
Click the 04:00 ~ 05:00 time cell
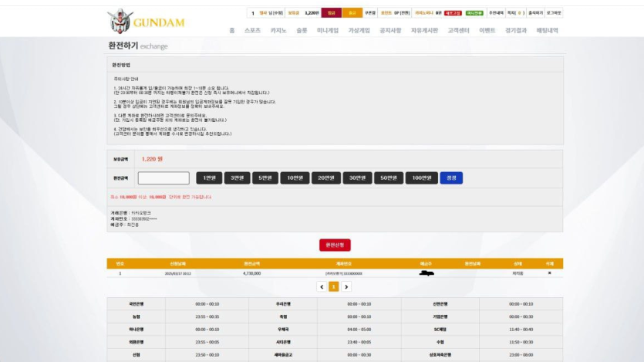[359, 330]
